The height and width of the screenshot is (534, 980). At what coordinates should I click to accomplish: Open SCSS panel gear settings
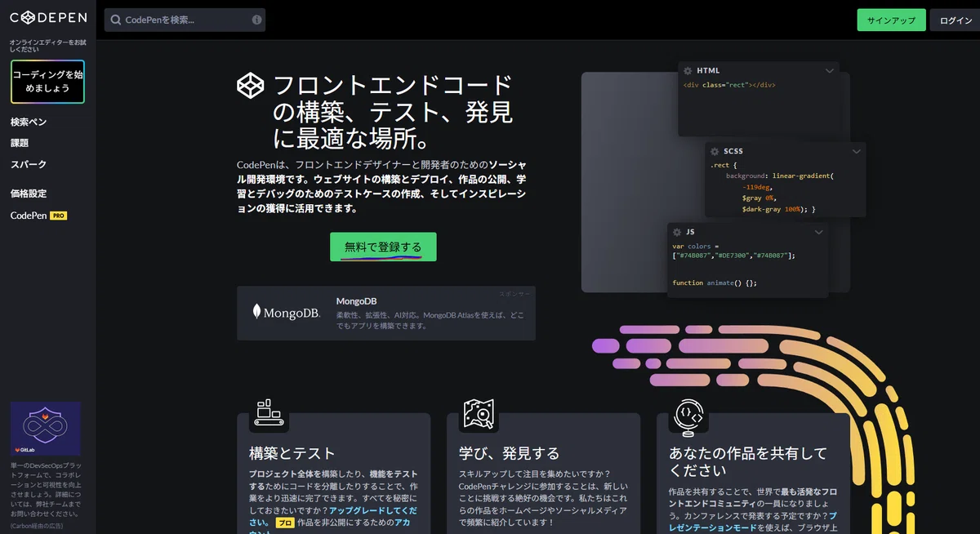click(x=715, y=151)
